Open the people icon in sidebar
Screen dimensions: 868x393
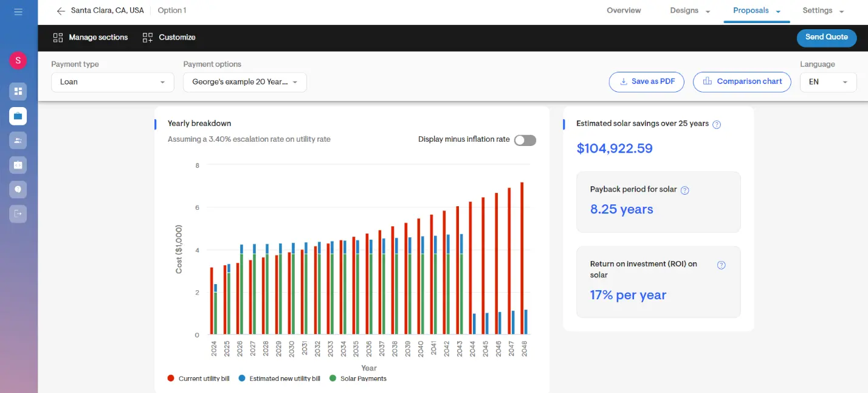coord(18,141)
